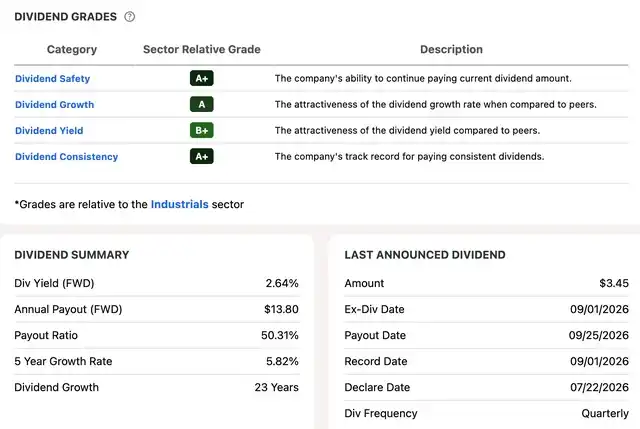Select the Declare Date value 07/22/2026
This screenshot has height=429, width=640.
pyautogui.click(x=600, y=387)
